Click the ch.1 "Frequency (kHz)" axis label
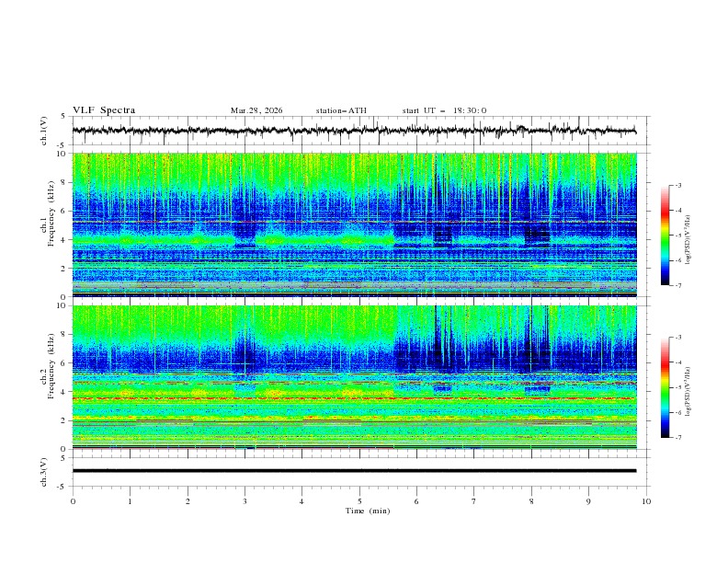 [51, 212]
